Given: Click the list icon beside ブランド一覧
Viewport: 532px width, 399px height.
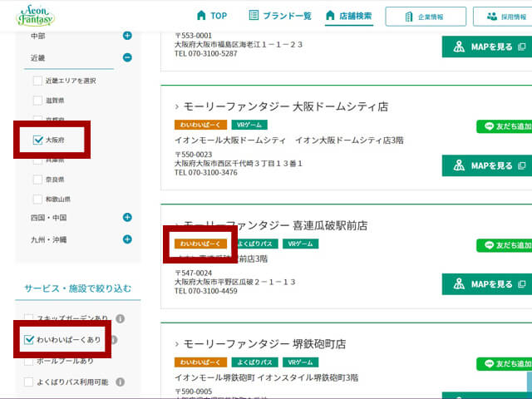Looking at the screenshot, I should coord(254,15).
